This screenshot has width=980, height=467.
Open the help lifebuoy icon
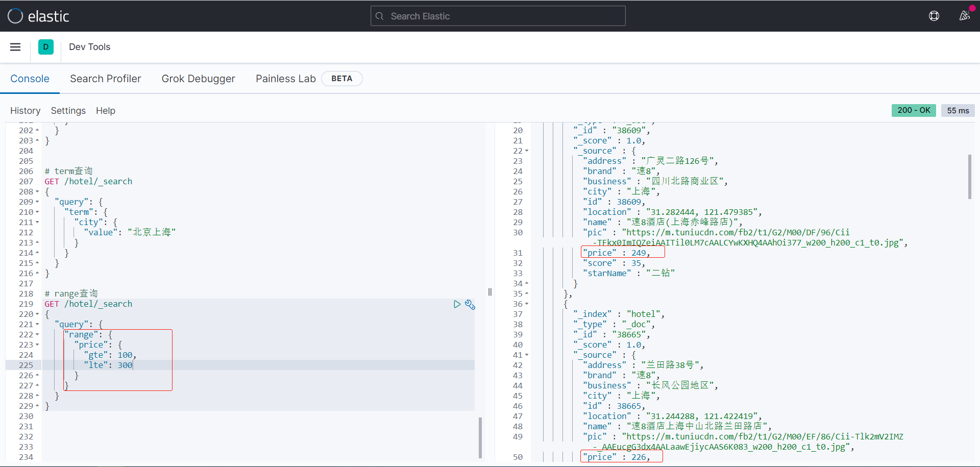(934, 16)
